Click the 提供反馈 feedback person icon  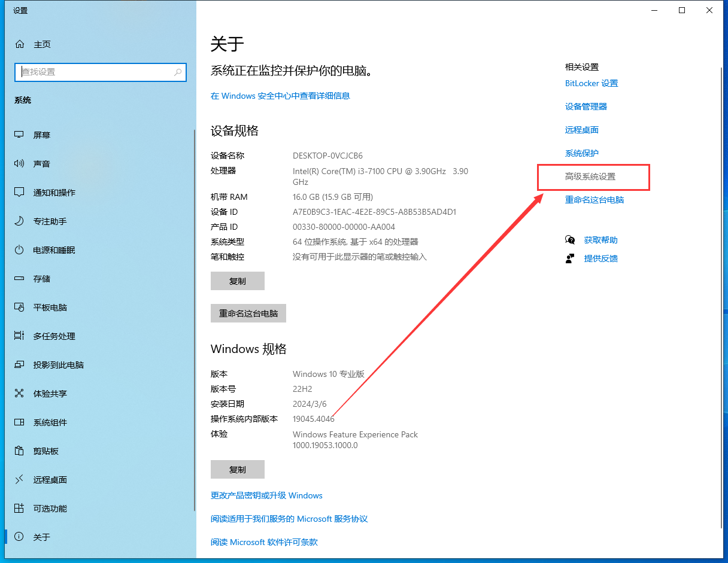tap(570, 258)
